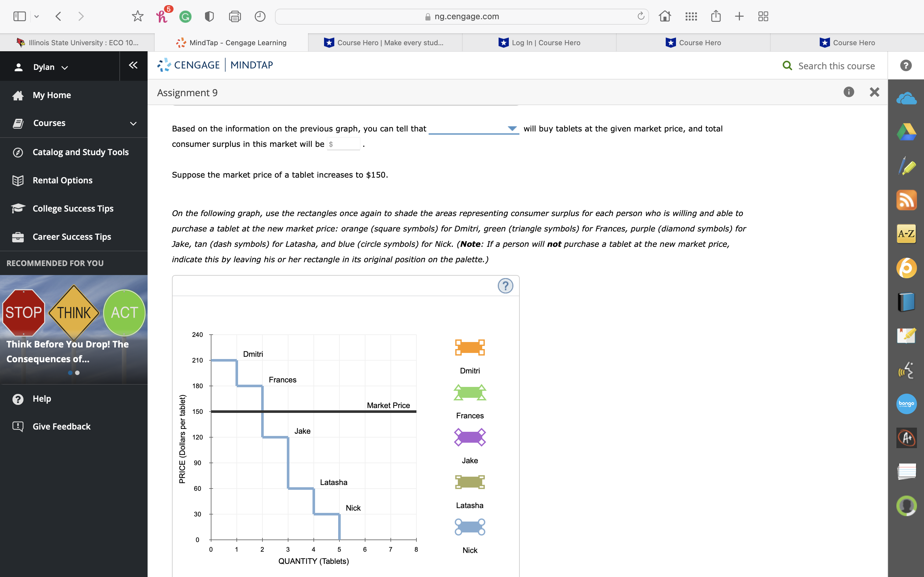Open the Dylan user dropdown
The image size is (924, 577).
(50, 67)
